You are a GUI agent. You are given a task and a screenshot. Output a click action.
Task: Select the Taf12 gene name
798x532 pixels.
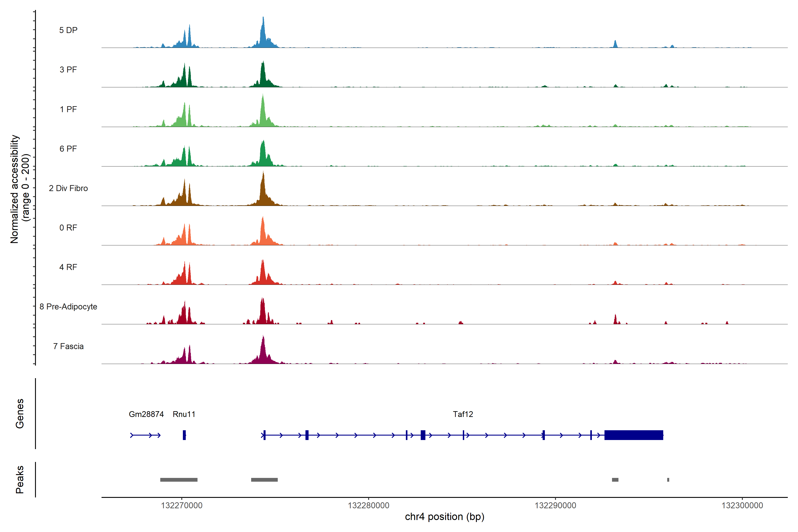pos(463,414)
